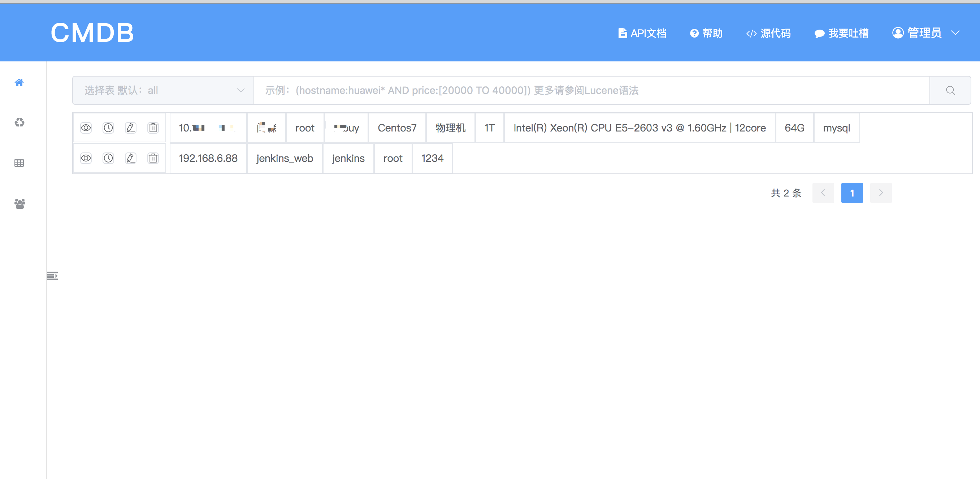Image resolution: width=980 pixels, height=479 pixels.
Task: Open history for the Centos7 record
Action: pos(108,128)
